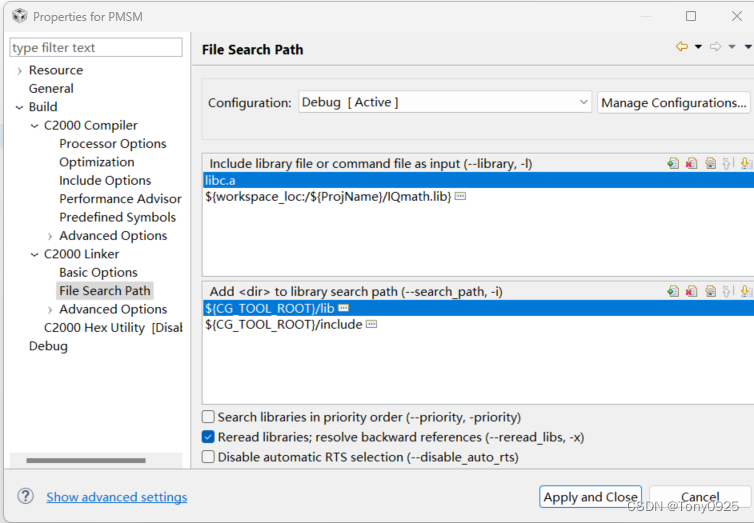Enable Search libraries in priority order
Viewport: 754px width, 523px height.
point(208,417)
